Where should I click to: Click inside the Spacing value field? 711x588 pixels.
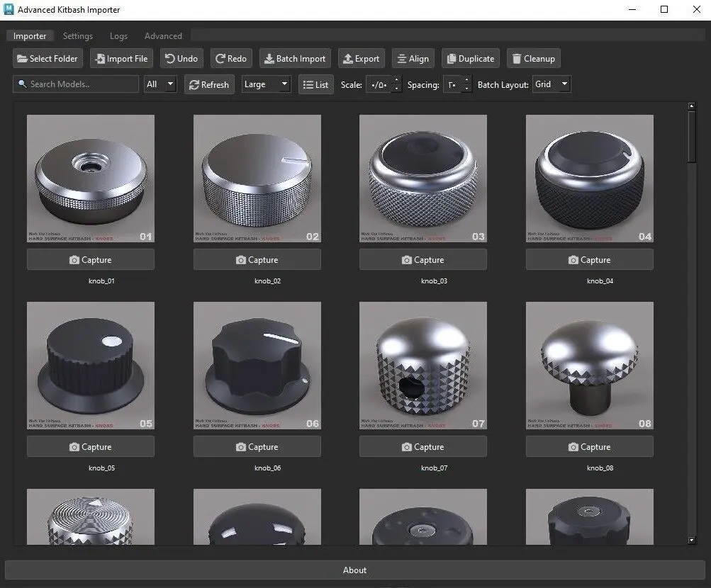pos(452,85)
